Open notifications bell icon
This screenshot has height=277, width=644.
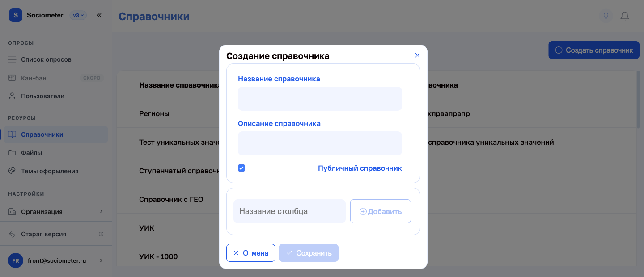(625, 16)
